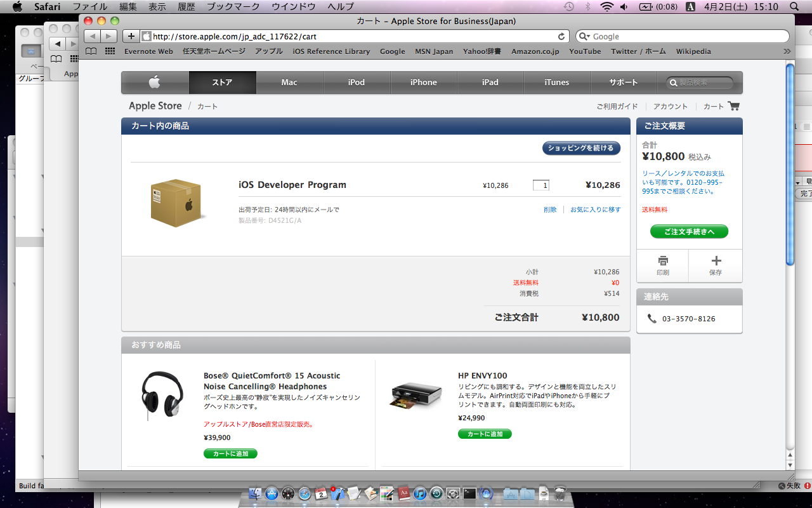This screenshot has height=508, width=812.
Task: Click the volume icon in menu bar
Action: pyautogui.click(x=624, y=6)
